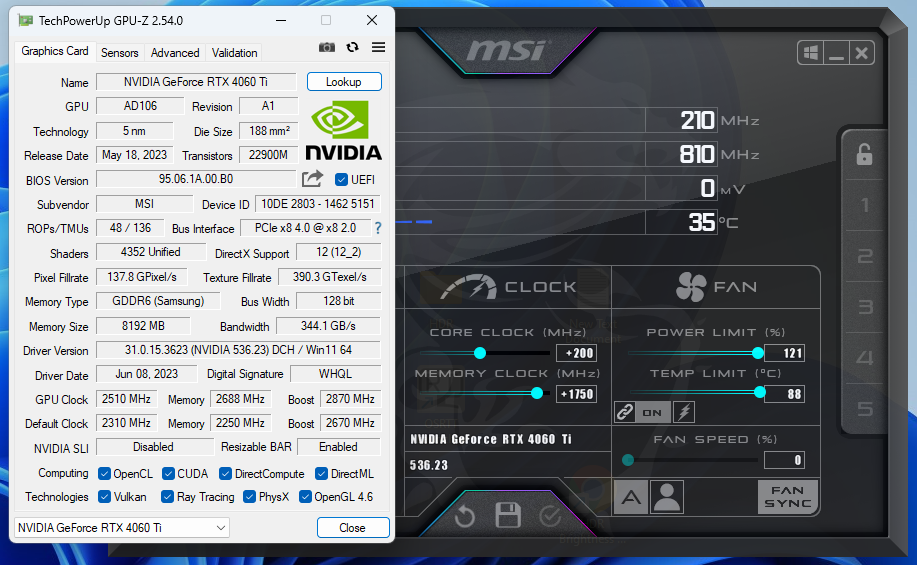Click the lightning bolt priority icon
The image size is (917, 565).
(684, 412)
